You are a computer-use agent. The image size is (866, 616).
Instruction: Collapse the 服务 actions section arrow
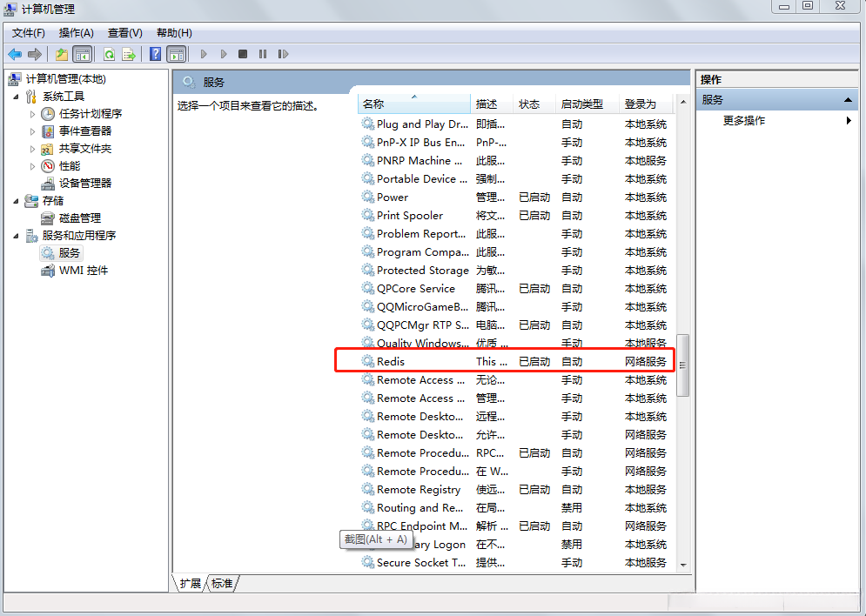[x=847, y=100]
